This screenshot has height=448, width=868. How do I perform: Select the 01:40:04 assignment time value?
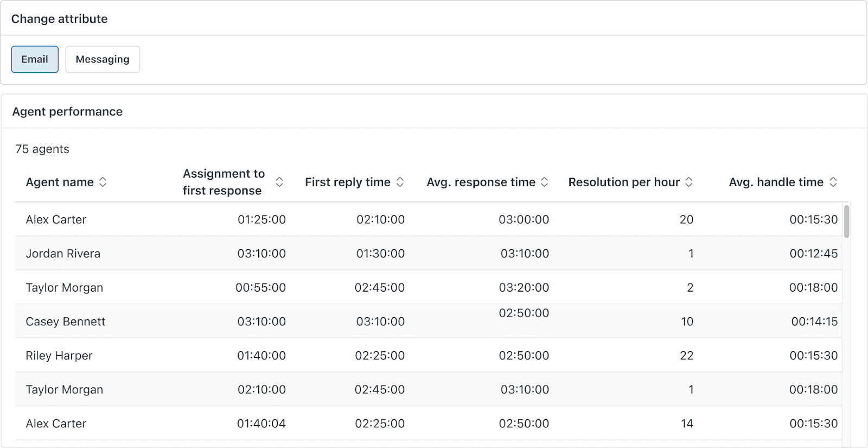coord(261,424)
